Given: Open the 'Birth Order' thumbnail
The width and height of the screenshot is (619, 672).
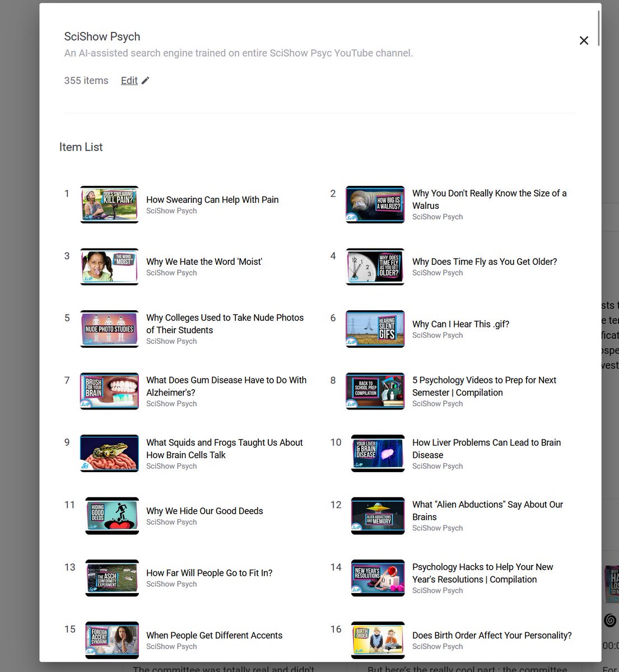Looking at the screenshot, I should click(x=378, y=640).
